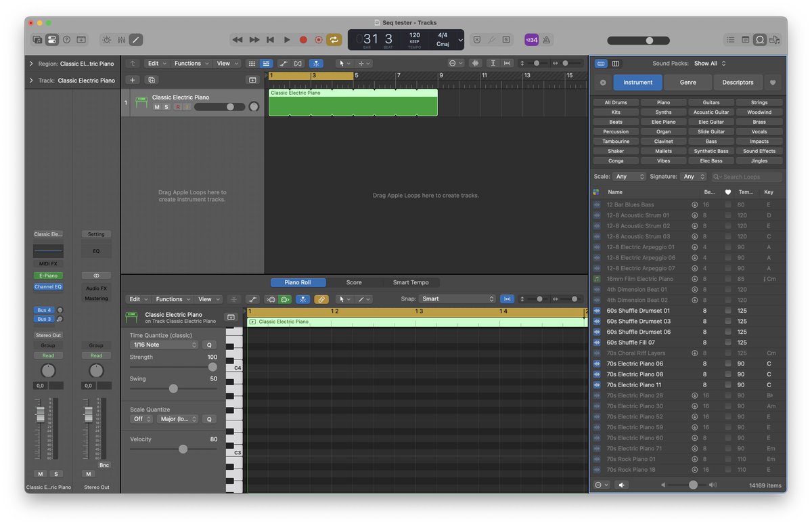This screenshot has height=526, width=812.
Task: Select Genre button in Loop Browser
Action: [687, 83]
